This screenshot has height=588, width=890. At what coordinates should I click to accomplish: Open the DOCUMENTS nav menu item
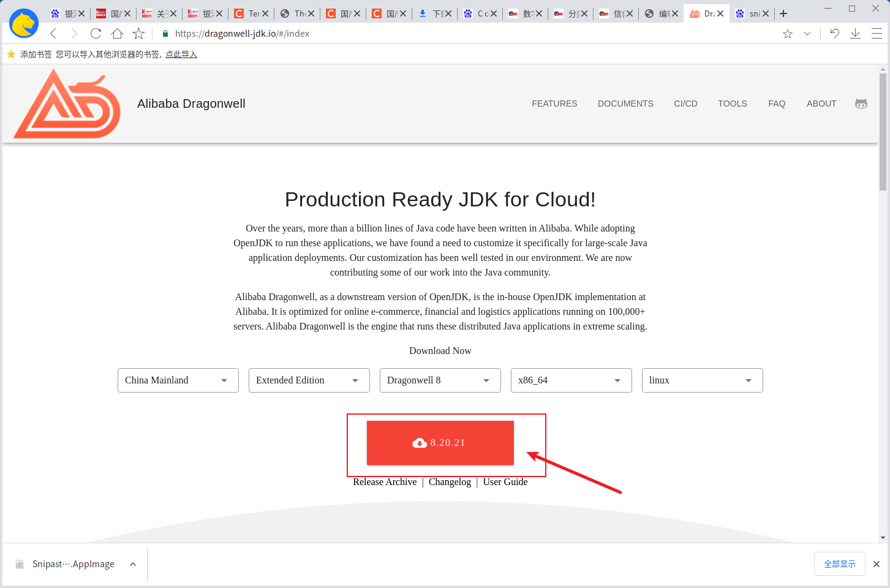click(625, 104)
